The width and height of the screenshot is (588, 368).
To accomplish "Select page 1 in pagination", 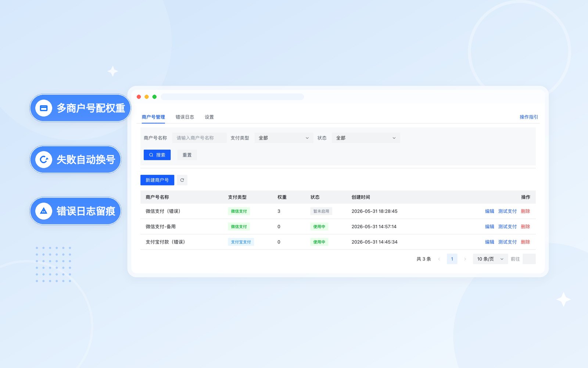I will 452,259.
